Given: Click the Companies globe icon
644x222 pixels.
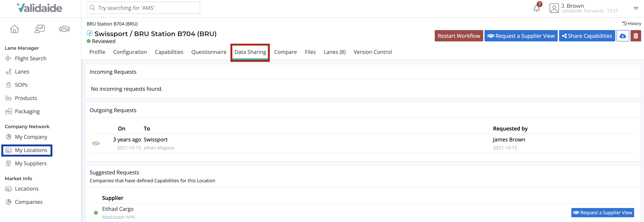Looking at the screenshot, I should 9,202.
